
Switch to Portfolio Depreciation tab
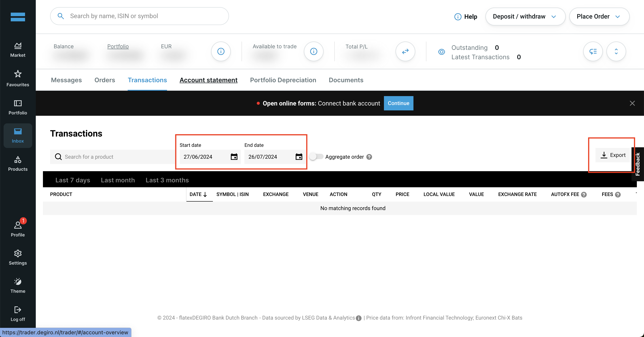coord(283,80)
